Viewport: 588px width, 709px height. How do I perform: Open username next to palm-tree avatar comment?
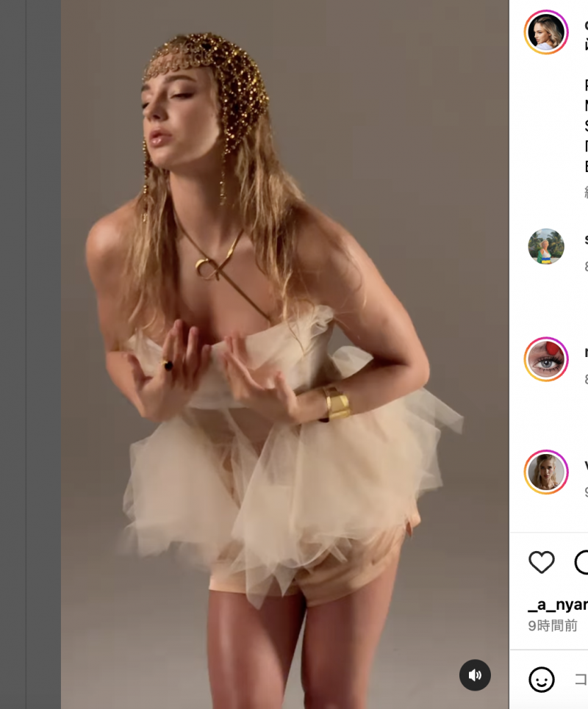(586, 240)
